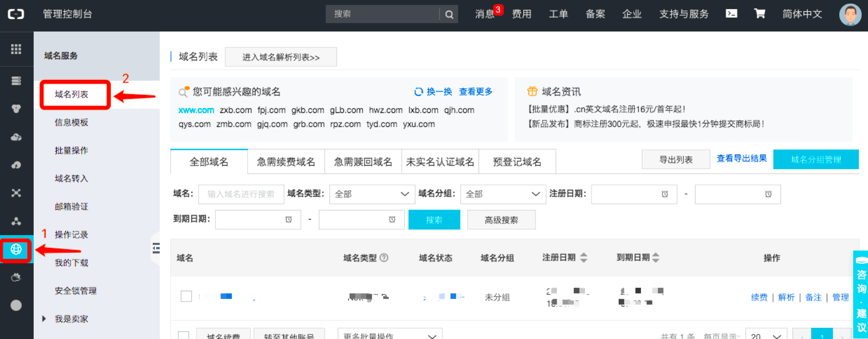Screen dimensions: 868x339
Task: Sort by 注册日期 column arrows
Action: [584, 258]
